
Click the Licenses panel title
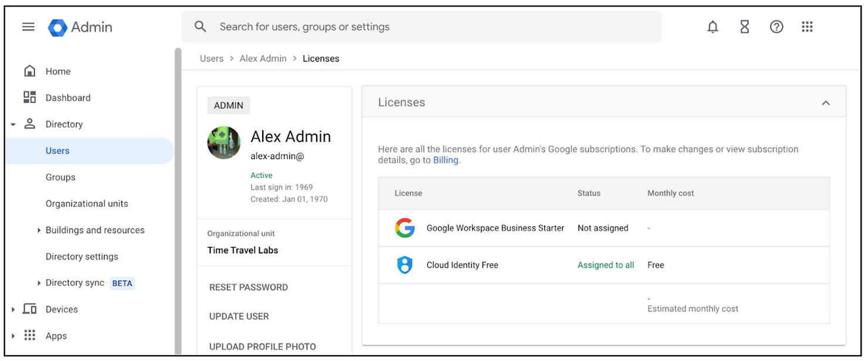[x=402, y=103]
